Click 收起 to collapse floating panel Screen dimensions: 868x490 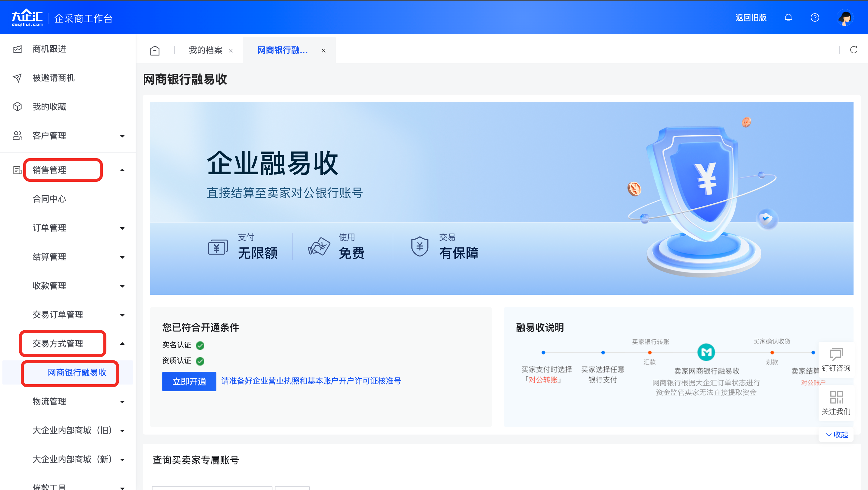[837, 435]
